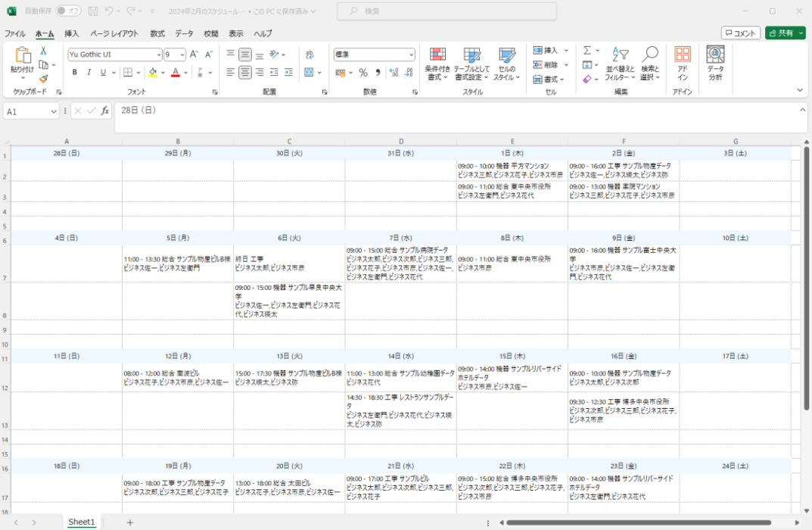The image size is (812, 530).
Task: Apply percent style
Action: (363, 73)
